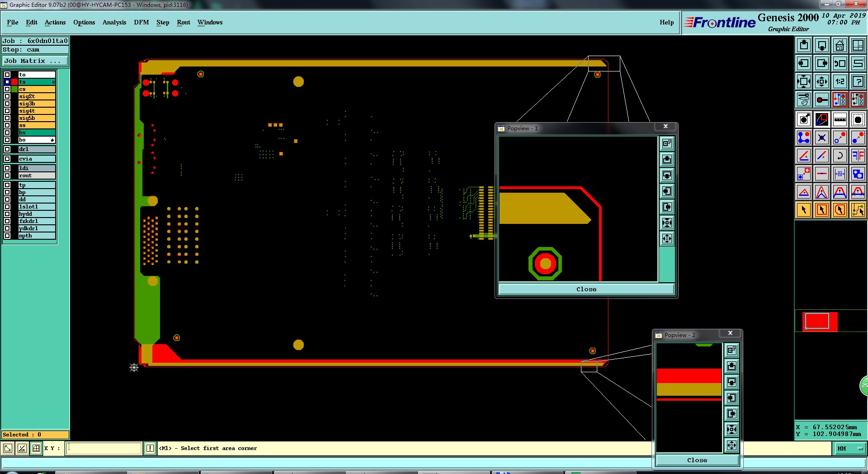
Task: Select the 'bs' layer name
Action: click(x=37, y=133)
